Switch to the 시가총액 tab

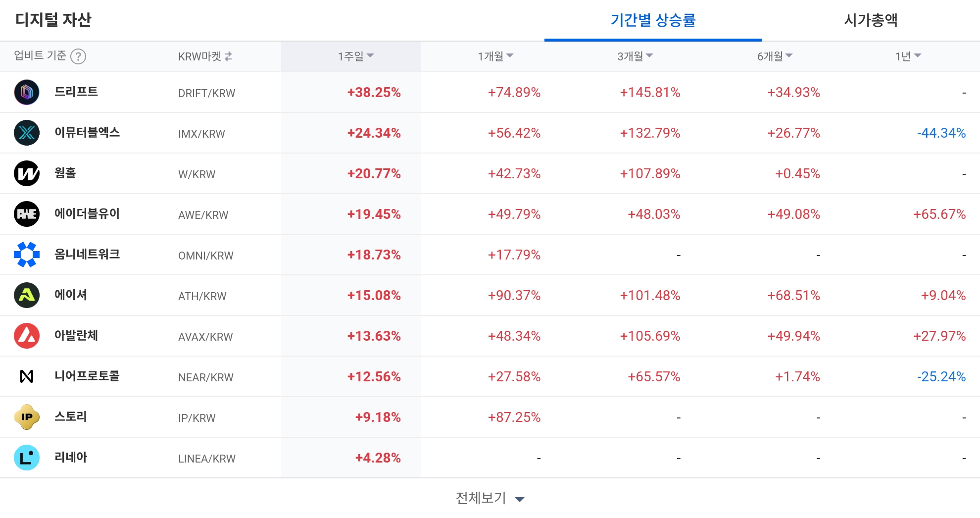(872, 21)
